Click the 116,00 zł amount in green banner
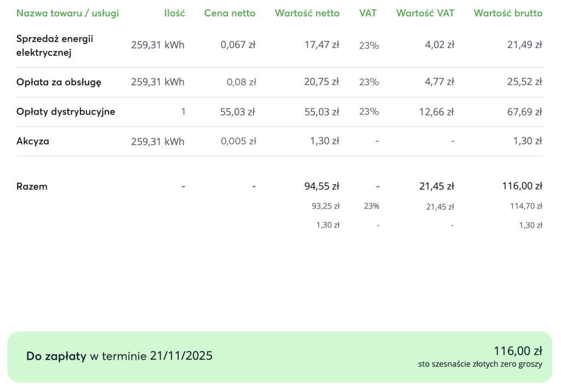This screenshot has width=561, height=392. (518, 351)
